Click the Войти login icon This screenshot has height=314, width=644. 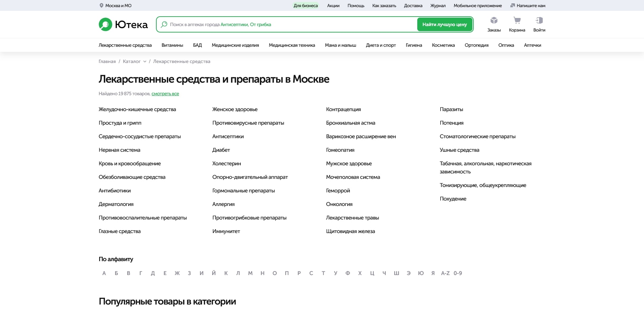540,21
